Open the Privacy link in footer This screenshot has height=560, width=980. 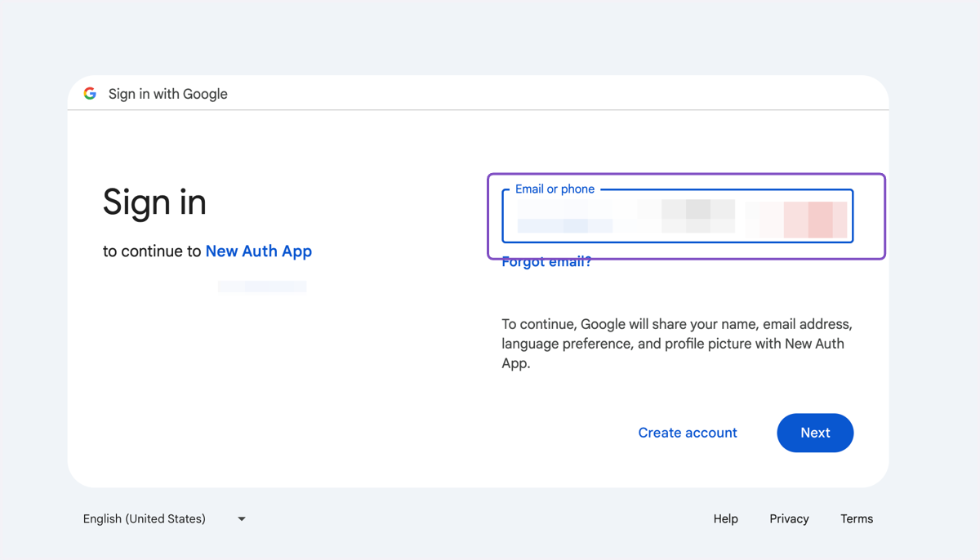789,519
